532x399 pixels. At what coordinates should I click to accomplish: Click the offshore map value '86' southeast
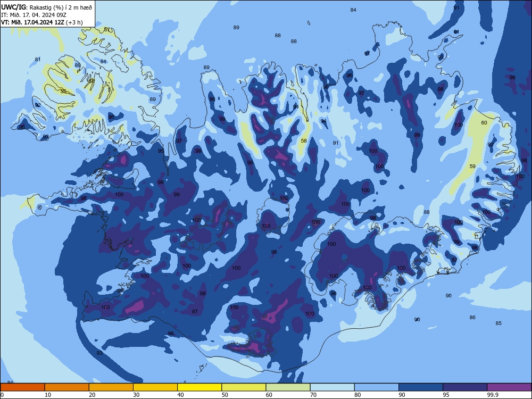click(x=472, y=318)
